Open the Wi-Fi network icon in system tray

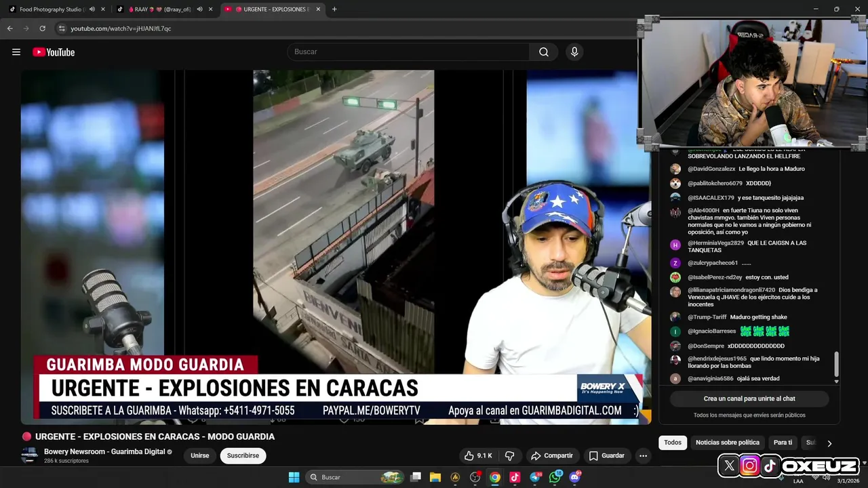[815, 479]
